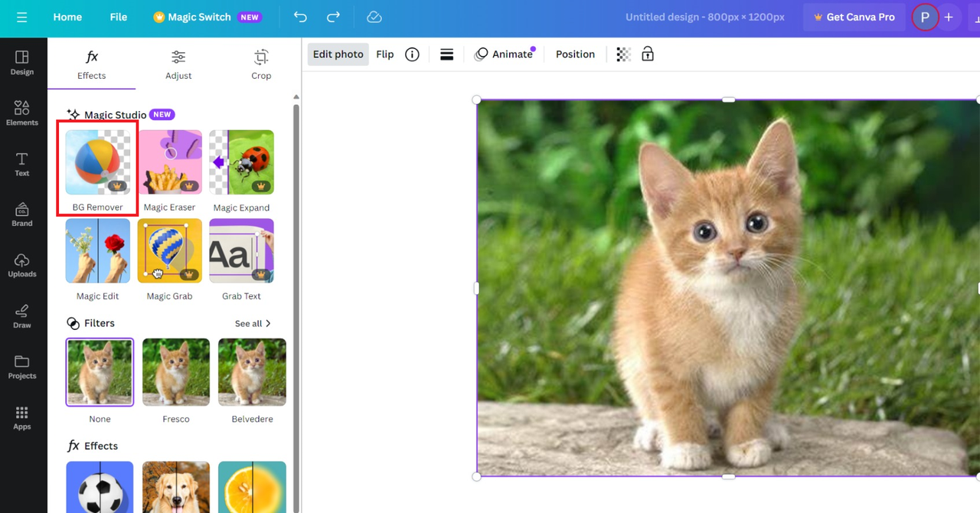
Task: Open the border line style options
Action: click(447, 54)
